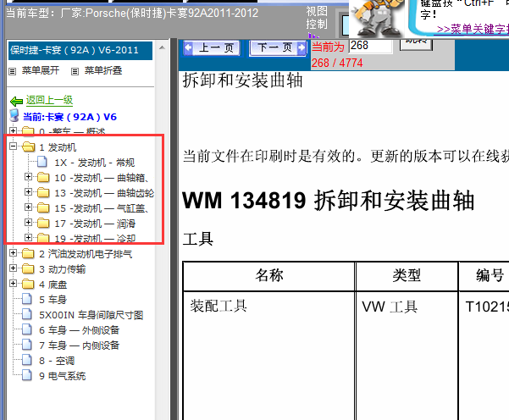Image resolution: width=509 pixels, height=420 pixels.
Task: Expand the 10 -发动机 — 曲轴箱 node
Action: pos(28,177)
